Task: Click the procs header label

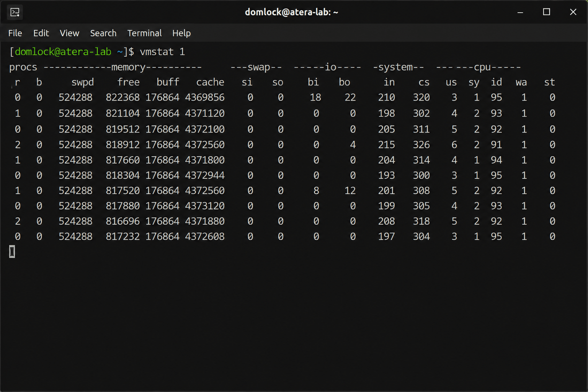Action: coord(23,67)
